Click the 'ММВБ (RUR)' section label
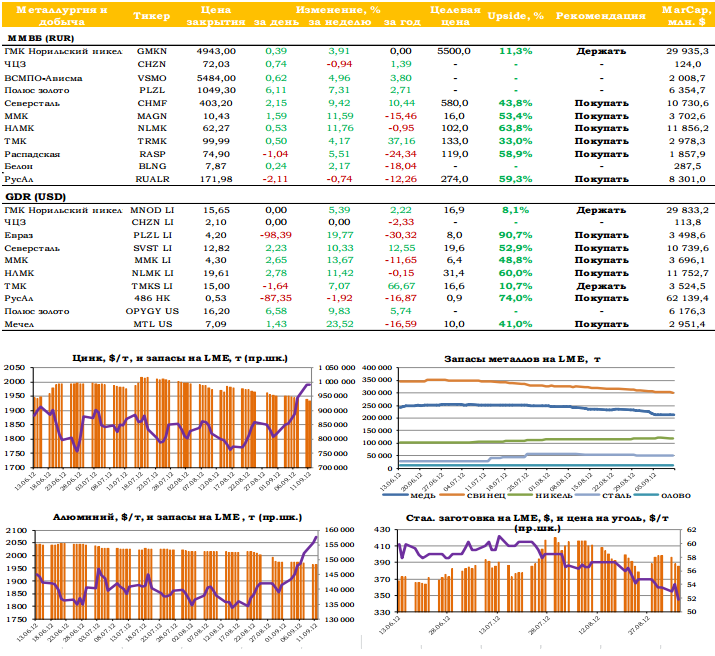This screenshot has height=656, width=715. pyautogui.click(x=41, y=38)
